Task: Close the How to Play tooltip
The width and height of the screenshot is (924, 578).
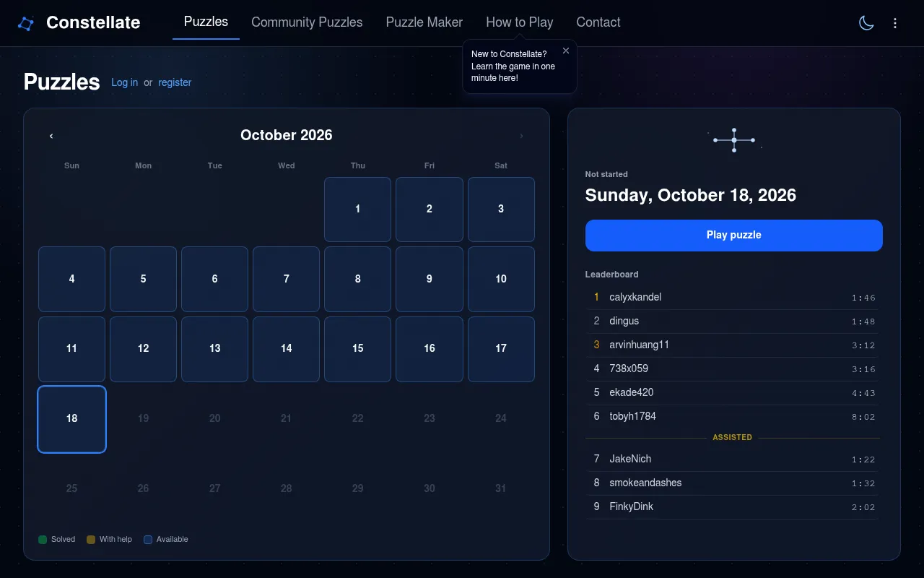Action: (566, 51)
